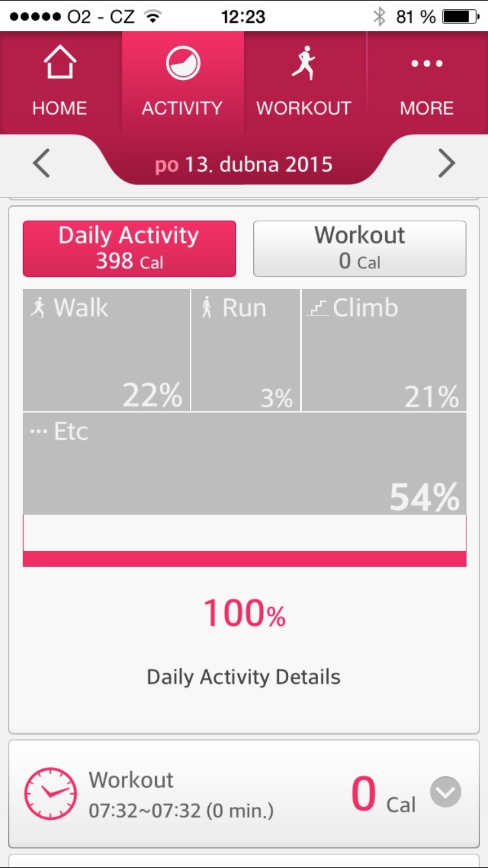
Task: Go to next day arrow
Action: pyautogui.click(x=446, y=163)
